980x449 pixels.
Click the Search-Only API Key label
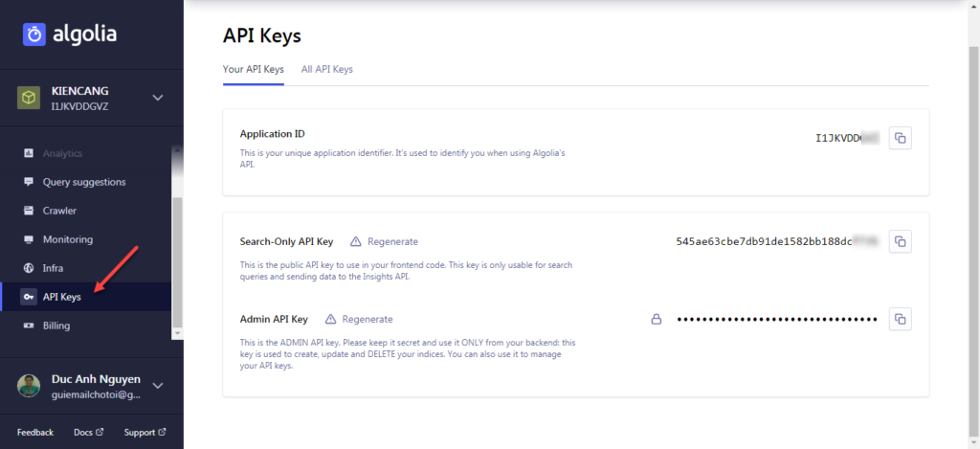286,241
